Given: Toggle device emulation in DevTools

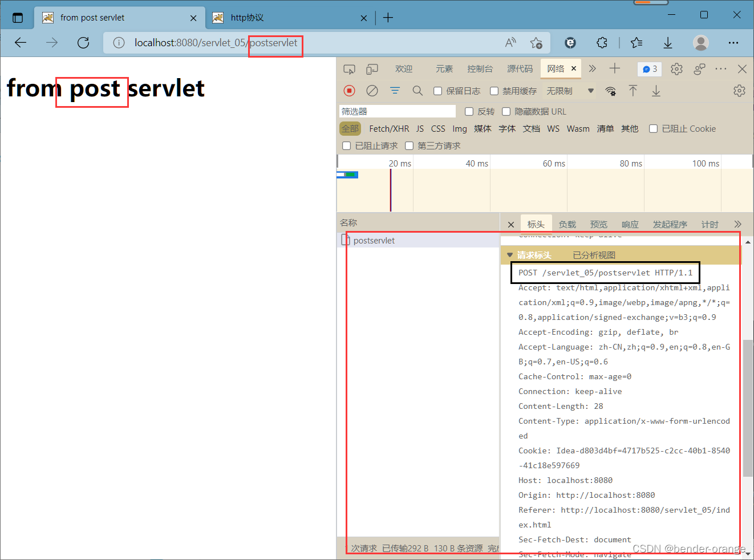Looking at the screenshot, I should click(x=372, y=69).
